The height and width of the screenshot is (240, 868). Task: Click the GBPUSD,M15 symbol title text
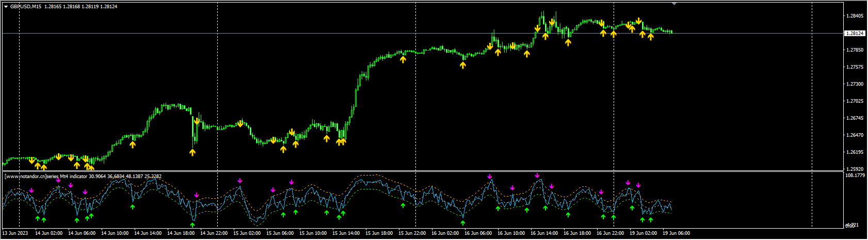(26, 7)
